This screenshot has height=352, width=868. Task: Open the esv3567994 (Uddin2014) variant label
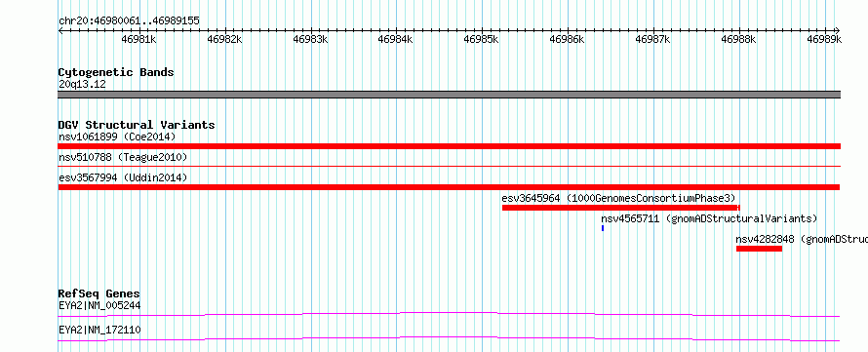coord(123,177)
